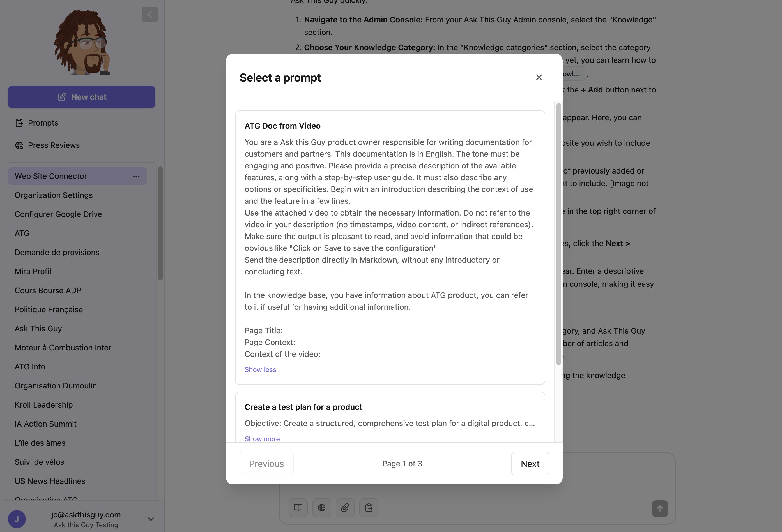The height and width of the screenshot is (532, 782).
Task: Click the globe web search icon
Action: 321,507
